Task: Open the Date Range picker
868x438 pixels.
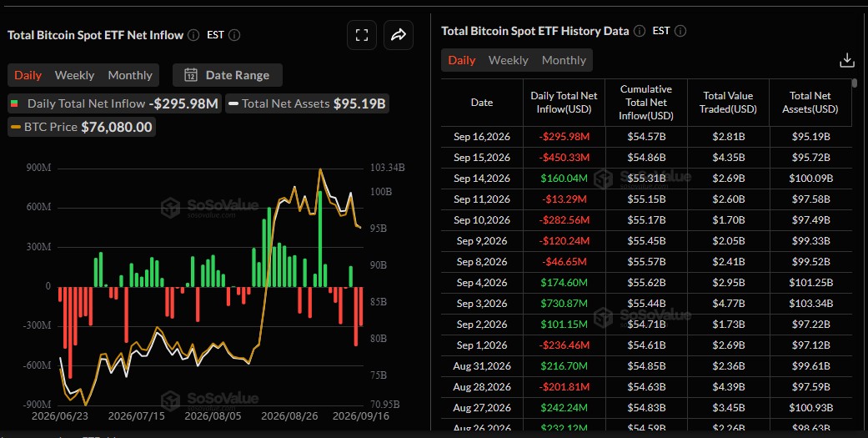Action: tap(228, 75)
